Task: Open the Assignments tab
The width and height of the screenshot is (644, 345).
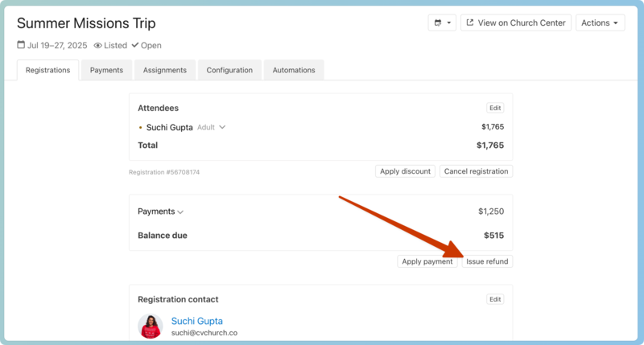Action: [165, 70]
